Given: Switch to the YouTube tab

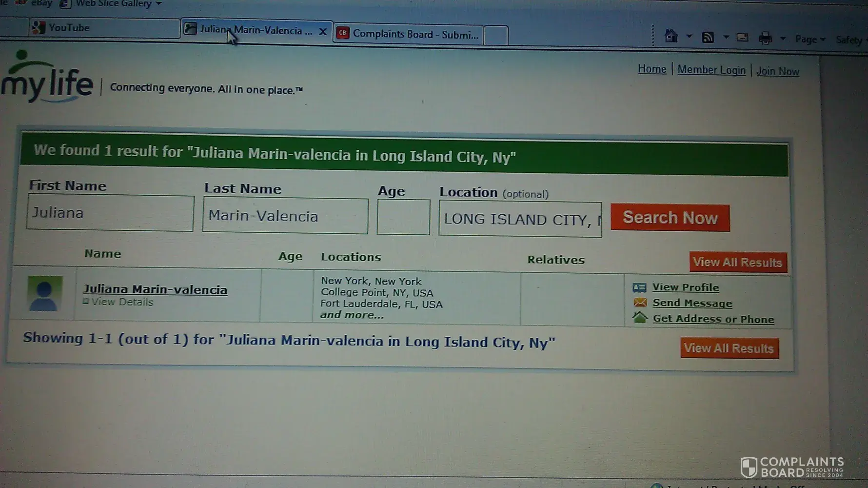Looking at the screenshot, I should click(104, 28).
